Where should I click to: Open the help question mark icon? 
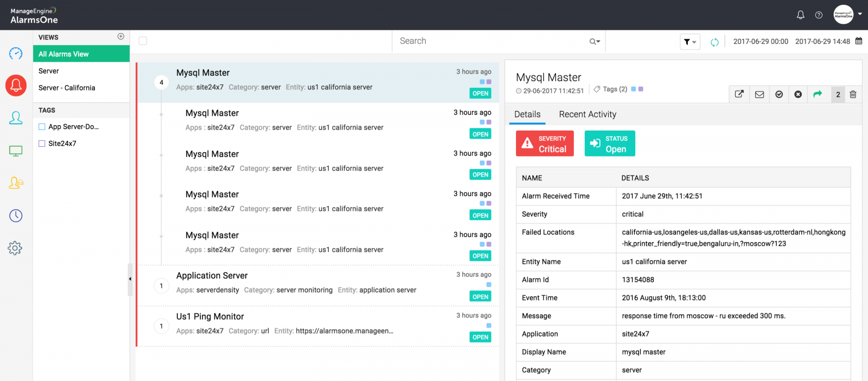[819, 15]
